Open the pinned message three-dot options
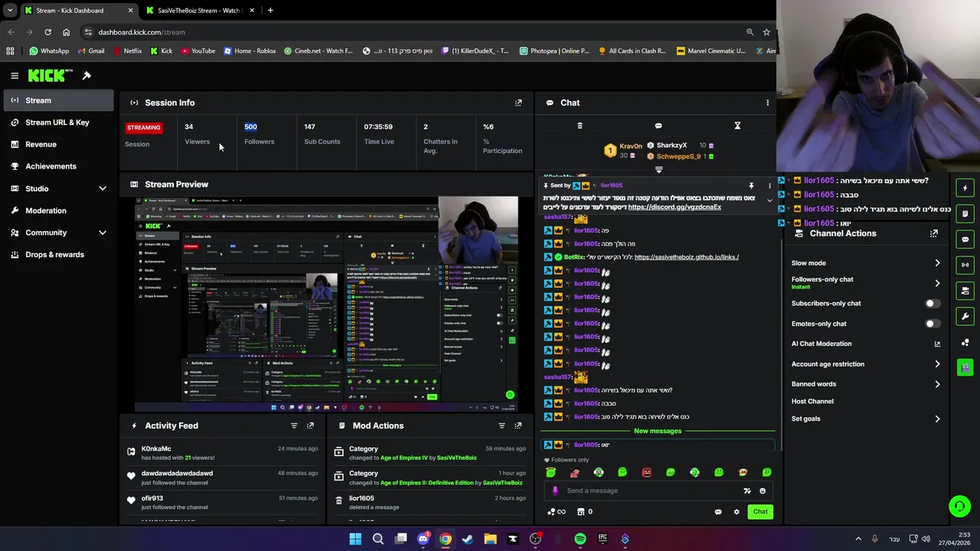This screenshot has width=980, height=551. (x=769, y=185)
